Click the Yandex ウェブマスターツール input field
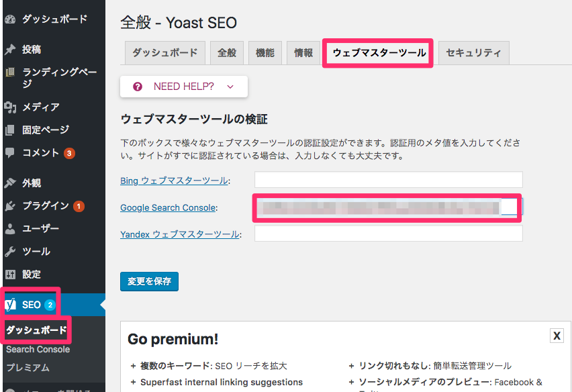This screenshot has width=572, height=392. pos(387,233)
